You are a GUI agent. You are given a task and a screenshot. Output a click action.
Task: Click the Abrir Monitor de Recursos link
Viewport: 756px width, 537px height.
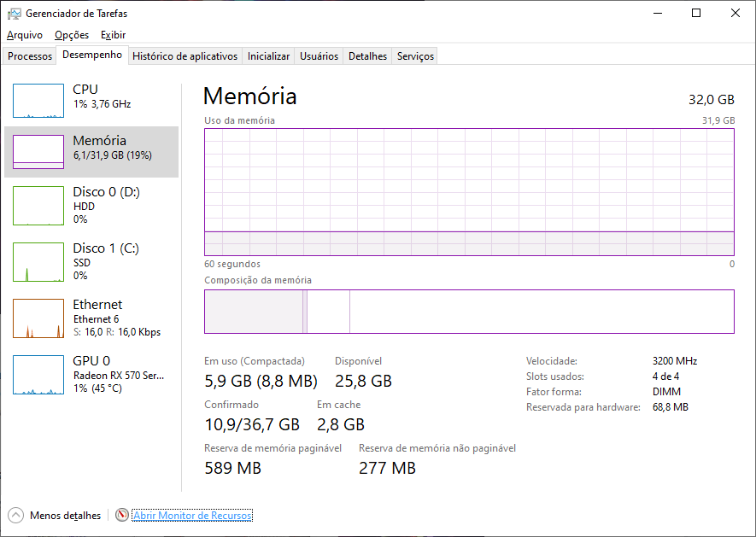(x=192, y=516)
